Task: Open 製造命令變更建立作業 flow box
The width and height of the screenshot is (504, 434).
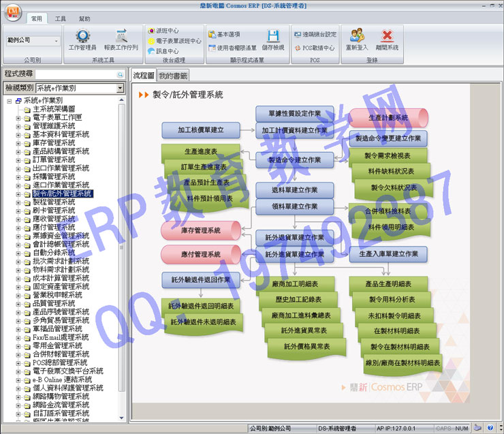Action: pos(388,138)
